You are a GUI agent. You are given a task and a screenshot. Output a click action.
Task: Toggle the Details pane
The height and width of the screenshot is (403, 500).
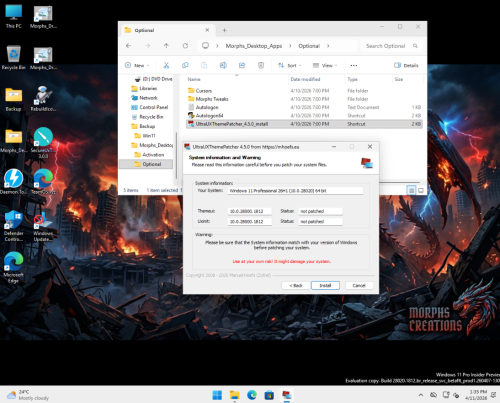406,65
